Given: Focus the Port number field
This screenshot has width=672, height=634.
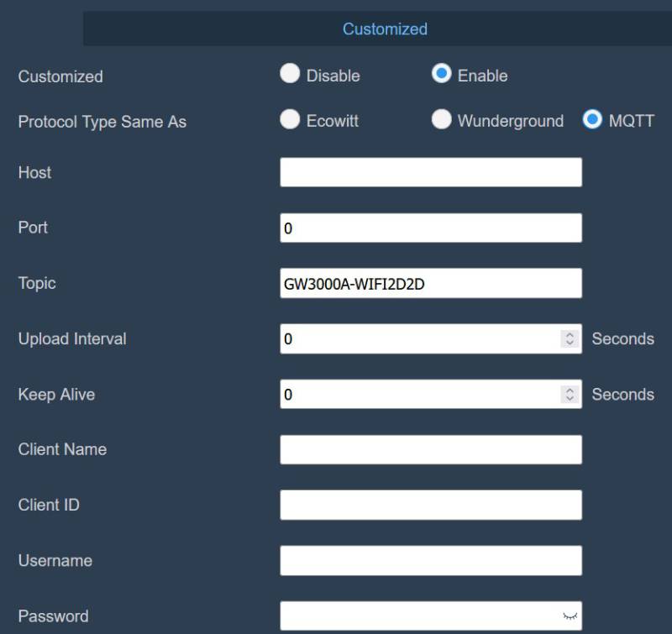Looking at the screenshot, I should point(430,228).
